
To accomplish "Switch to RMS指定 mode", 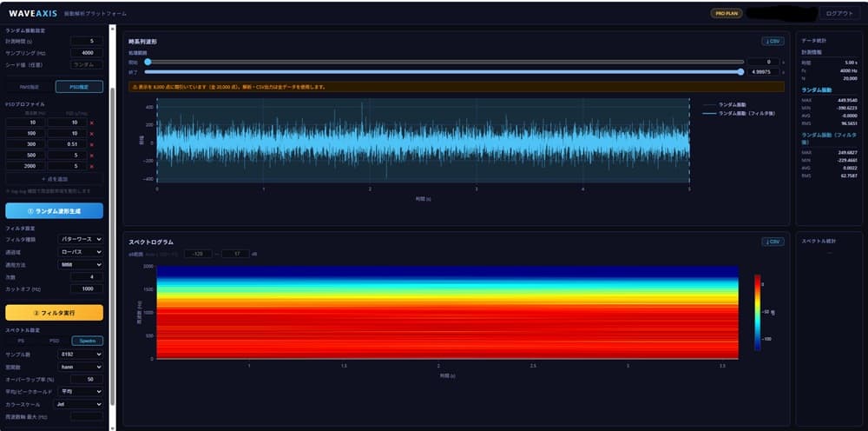I will click(30, 86).
